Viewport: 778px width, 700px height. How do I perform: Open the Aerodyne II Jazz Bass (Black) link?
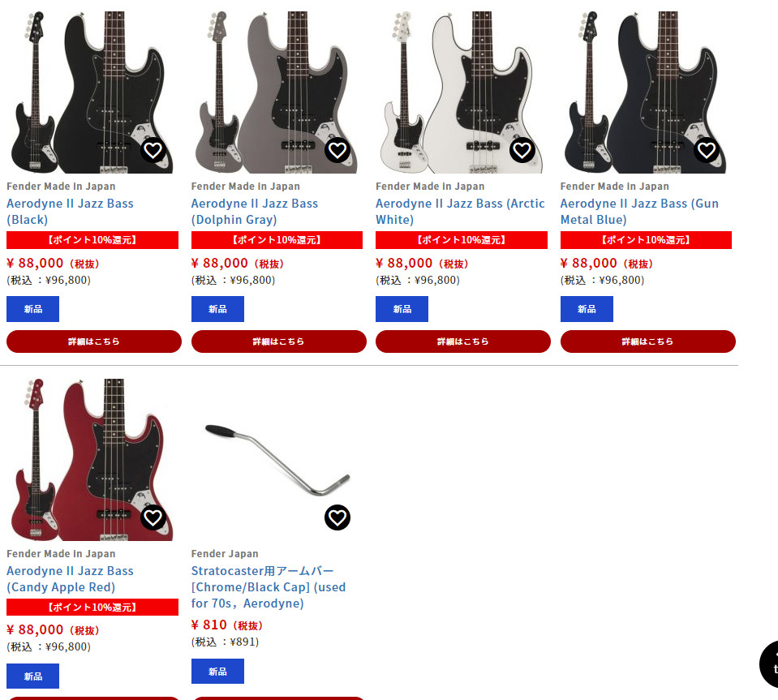[70, 212]
